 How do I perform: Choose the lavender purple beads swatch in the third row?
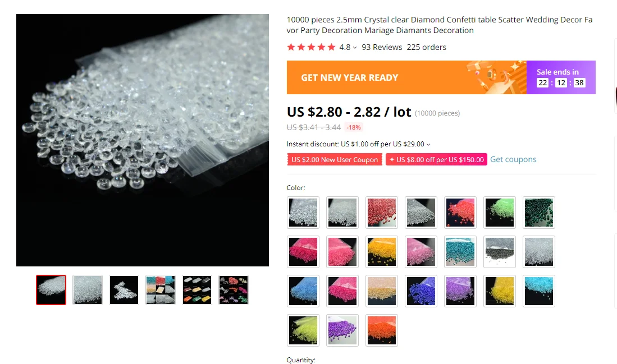pos(460,291)
